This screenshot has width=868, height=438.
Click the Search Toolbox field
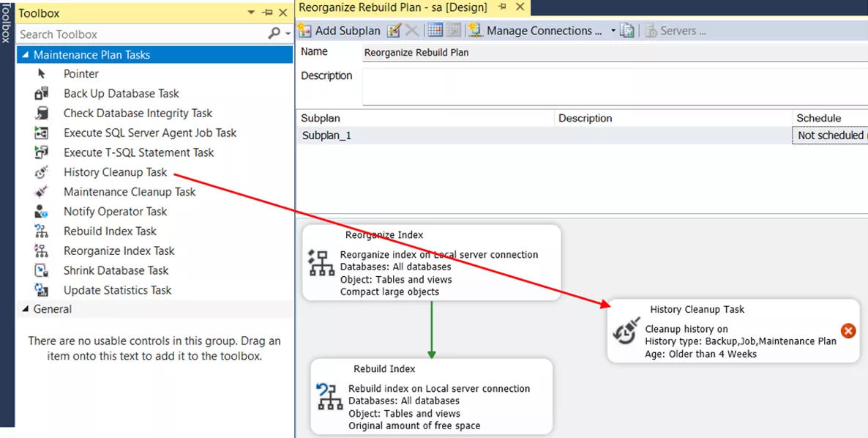[142, 34]
